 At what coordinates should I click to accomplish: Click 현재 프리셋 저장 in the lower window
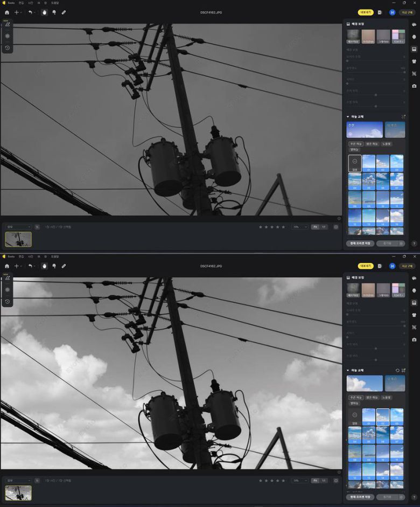pyautogui.click(x=360, y=497)
